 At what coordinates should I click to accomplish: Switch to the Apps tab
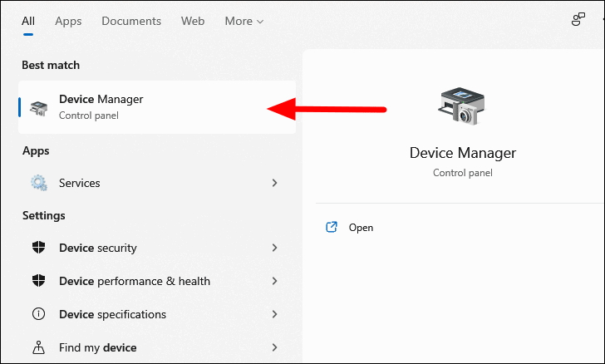tap(68, 21)
